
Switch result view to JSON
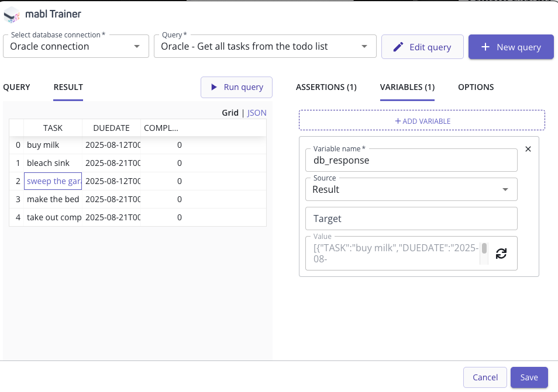(x=257, y=113)
